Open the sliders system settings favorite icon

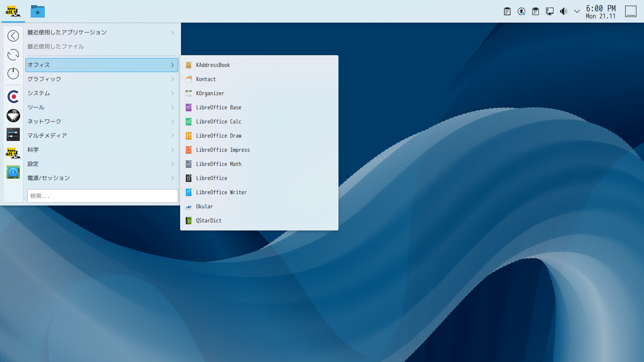coord(13,134)
